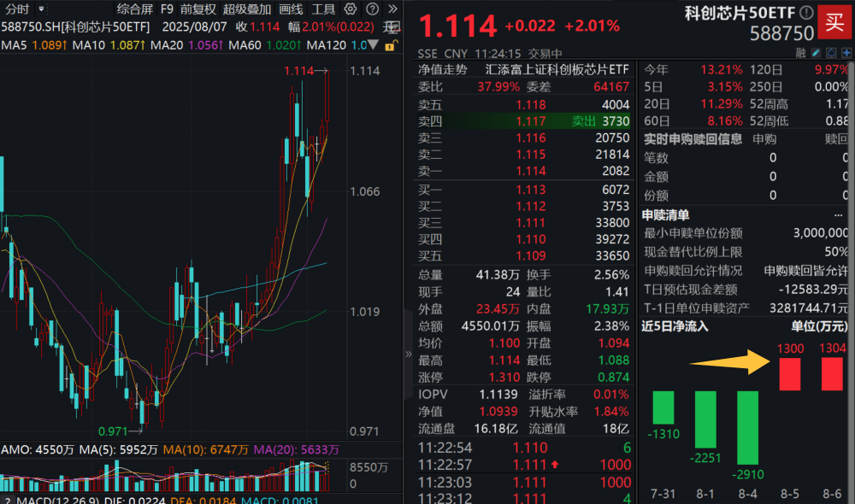Click the info circle beside 科创芯片50ETF
This screenshot has width=855, height=504.
pyautogui.click(x=806, y=12)
